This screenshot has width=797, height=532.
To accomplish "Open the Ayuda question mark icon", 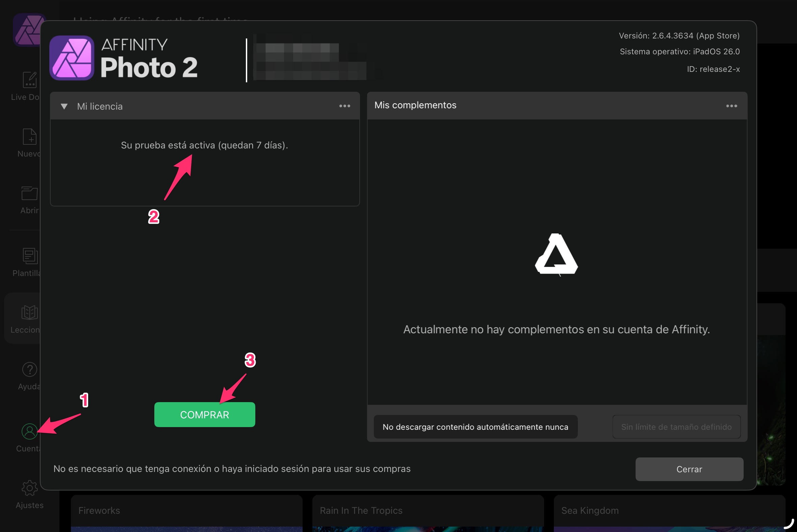I will [x=29, y=369].
